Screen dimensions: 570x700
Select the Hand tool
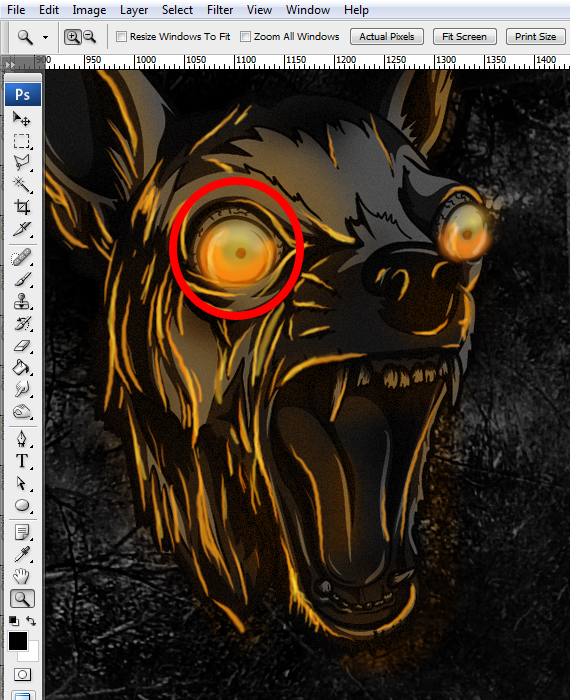[21, 576]
